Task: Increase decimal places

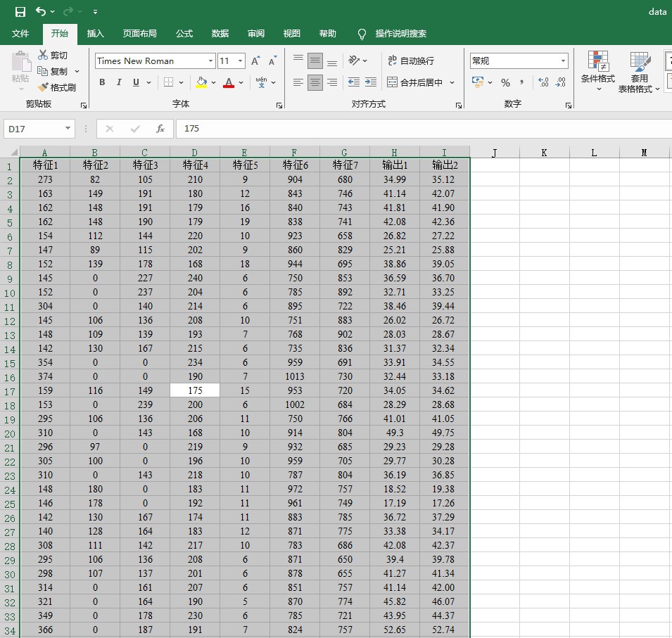Action: 543,82
